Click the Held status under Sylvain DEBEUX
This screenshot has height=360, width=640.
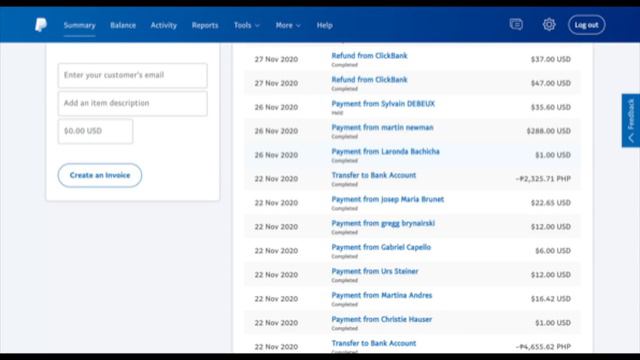click(x=337, y=113)
